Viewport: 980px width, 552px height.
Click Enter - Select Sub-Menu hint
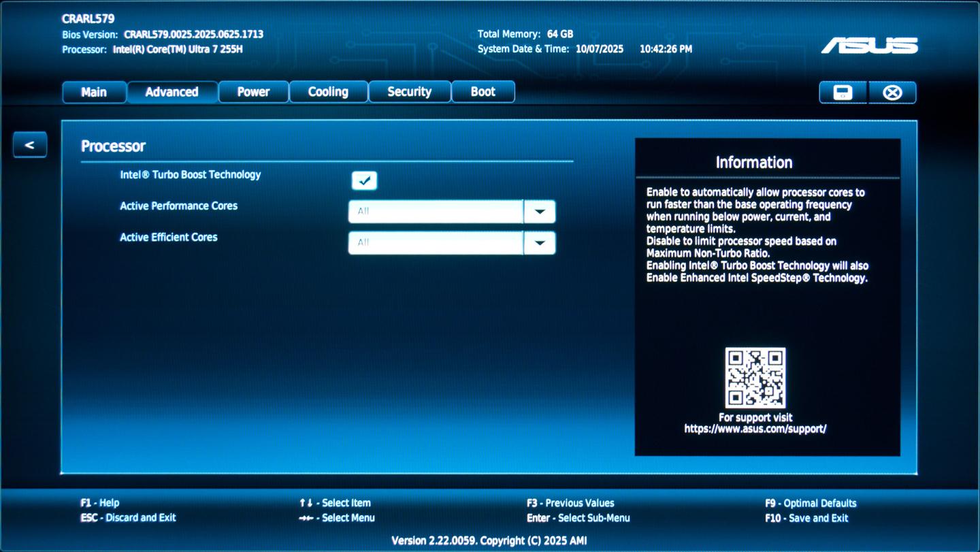click(578, 518)
